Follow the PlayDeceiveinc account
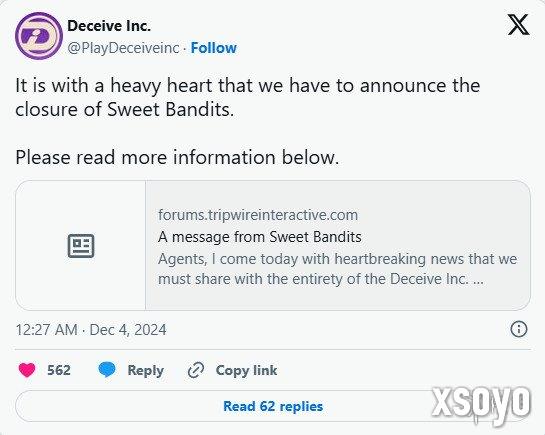Screen dimensions: 545x435 pyautogui.click(x=214, y=48)
